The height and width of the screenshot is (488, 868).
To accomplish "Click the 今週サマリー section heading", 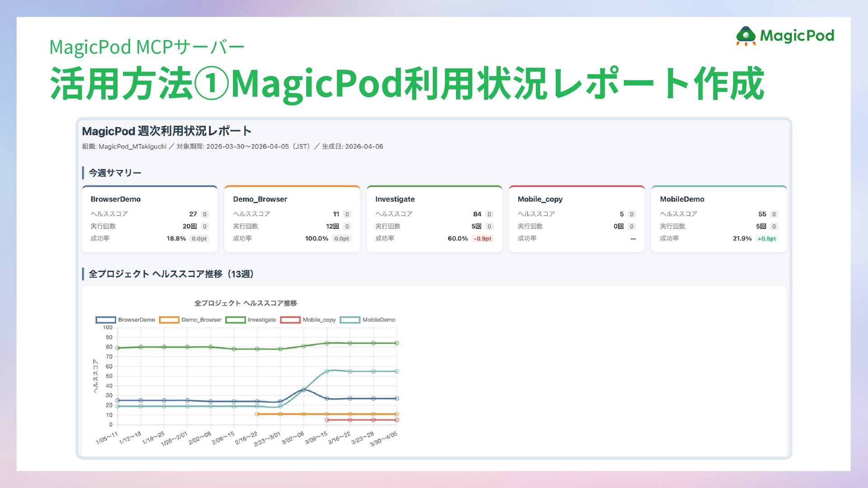I will click(115, 173).
